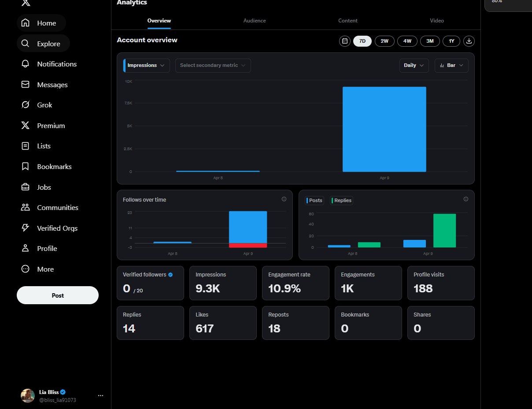Click the Post button
The height and width of the screenshot is (409, 532).
58,295
